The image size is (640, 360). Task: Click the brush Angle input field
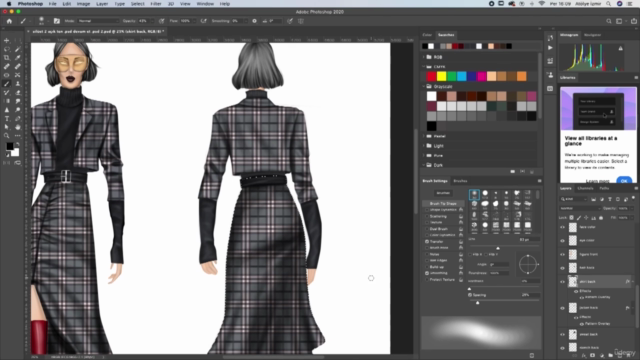coord(499,264)
